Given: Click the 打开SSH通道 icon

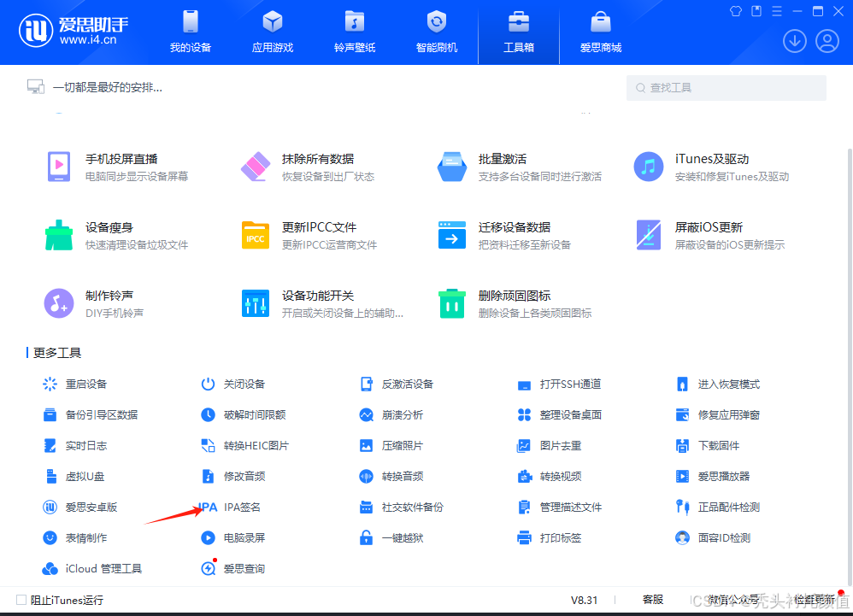Looking at the screenshot, I should click(x=524, y=385).
